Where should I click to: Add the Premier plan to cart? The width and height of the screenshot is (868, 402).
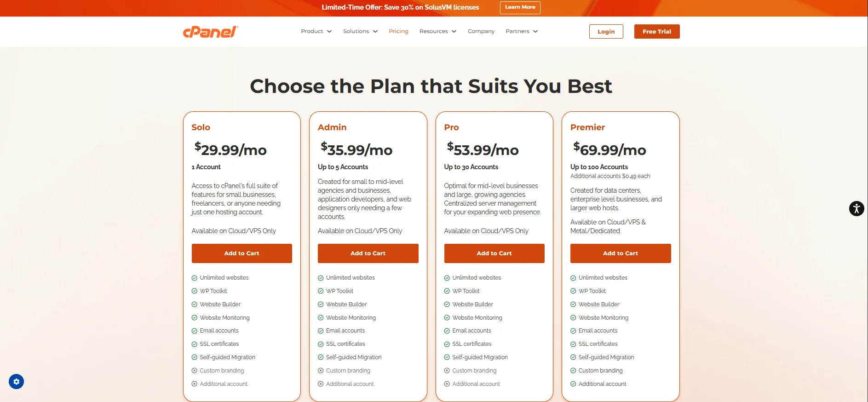[620, 253]
